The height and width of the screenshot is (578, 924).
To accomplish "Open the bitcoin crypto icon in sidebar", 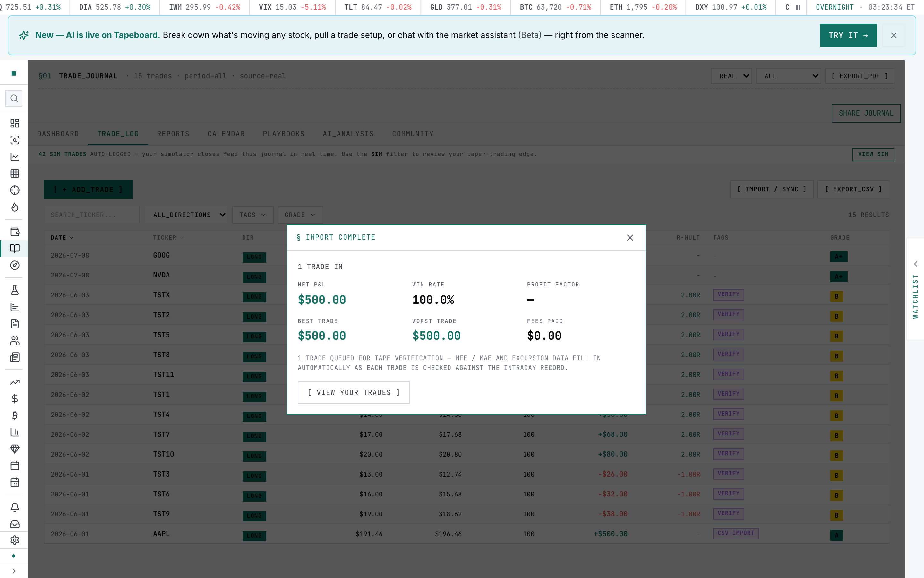I will point(14,416).
